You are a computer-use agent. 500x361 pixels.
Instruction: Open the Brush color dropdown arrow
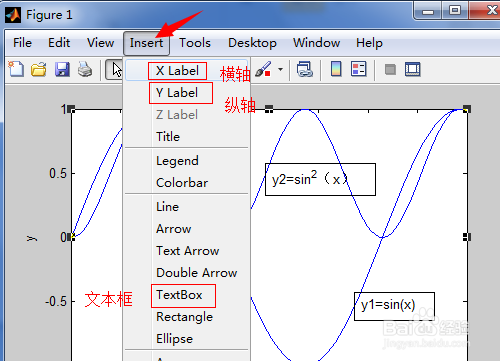280,70
